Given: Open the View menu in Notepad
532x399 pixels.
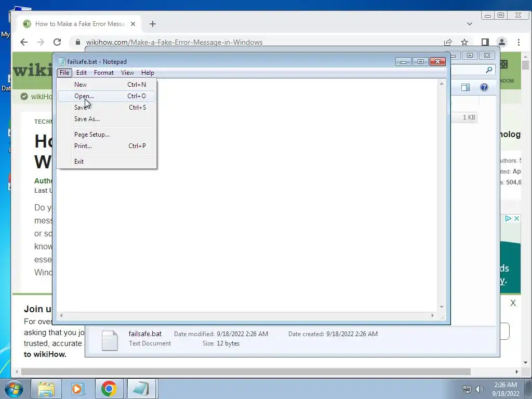Looking at the screenshot, I should (128, 73).
